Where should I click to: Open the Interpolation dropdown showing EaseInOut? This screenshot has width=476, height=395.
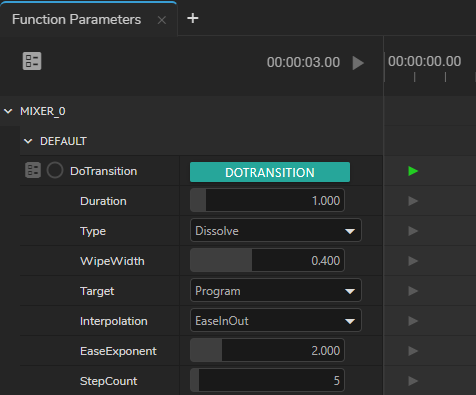click(x=276, y=320)
